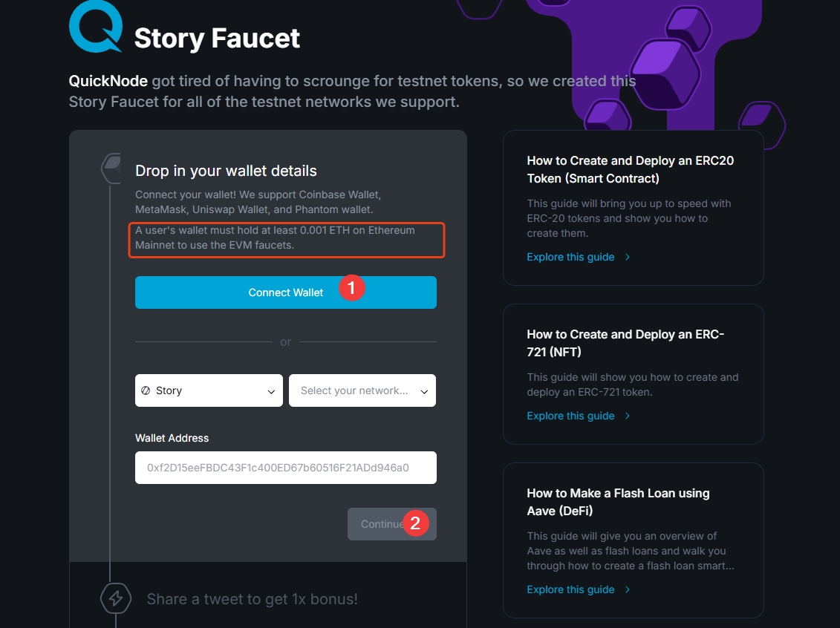
Task: Click the ERC20 Token guide heading
Action: (x=630, y=169)
